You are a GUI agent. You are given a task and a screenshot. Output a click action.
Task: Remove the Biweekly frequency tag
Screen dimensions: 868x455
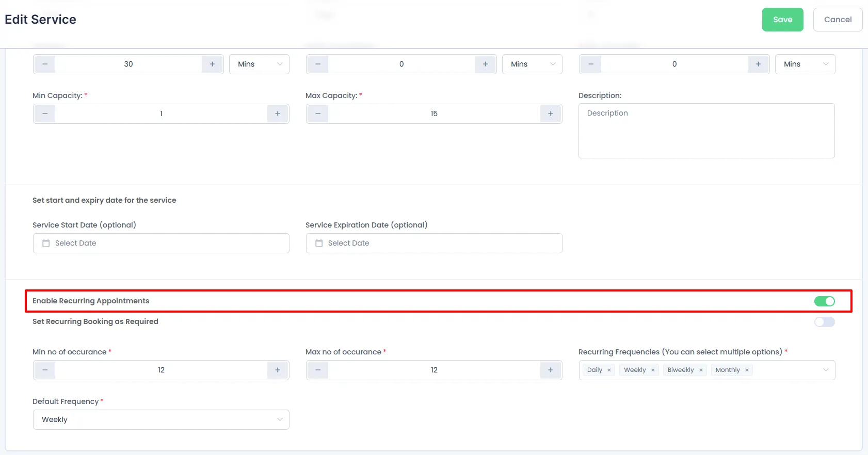pyautogui.click(x=701, y=370)
